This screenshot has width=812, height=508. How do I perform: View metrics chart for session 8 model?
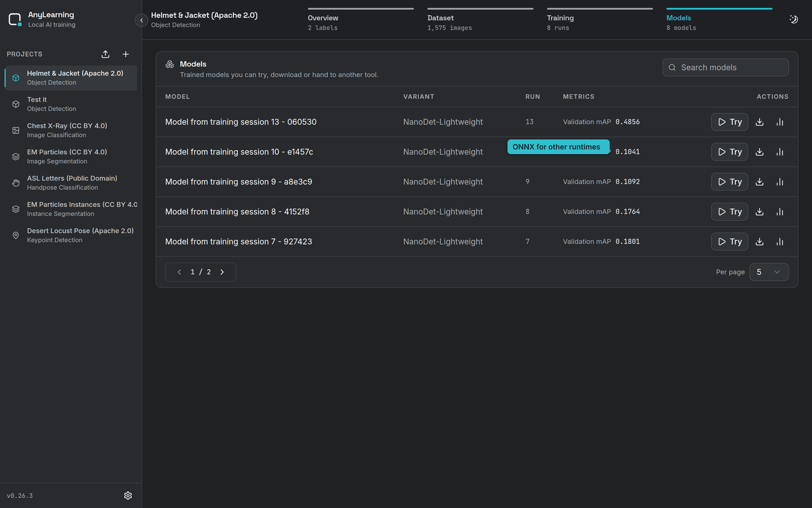(x=780, y=212)
